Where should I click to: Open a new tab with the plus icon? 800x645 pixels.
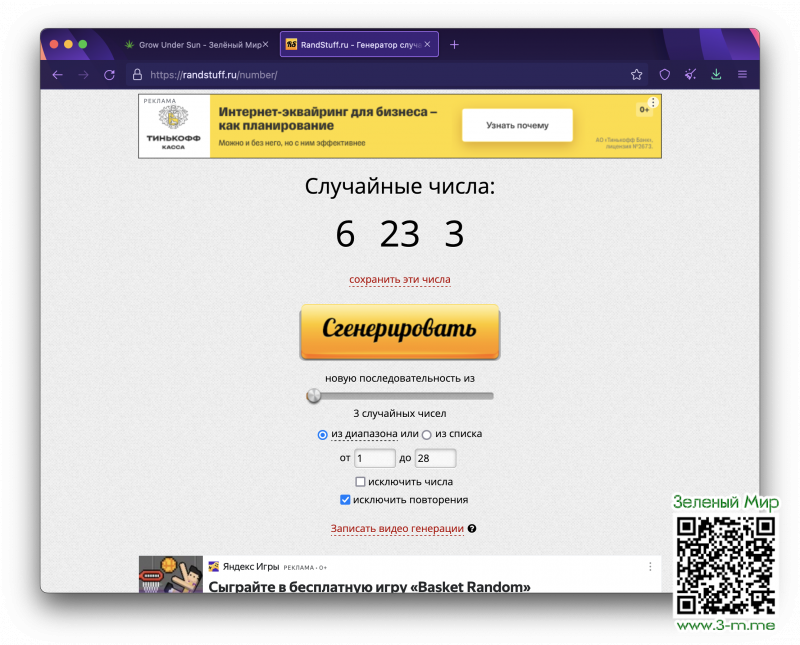[454, 45]
